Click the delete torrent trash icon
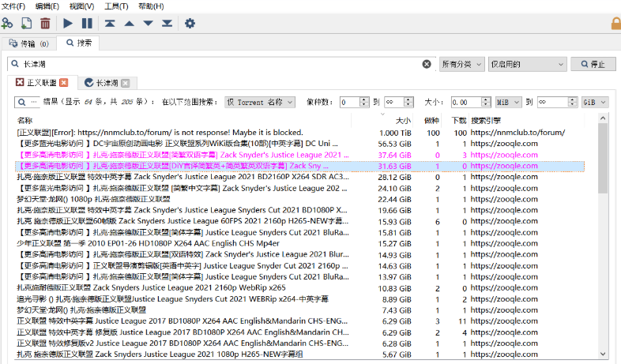The height and width of the screenshot is (364, 621). 45,24
